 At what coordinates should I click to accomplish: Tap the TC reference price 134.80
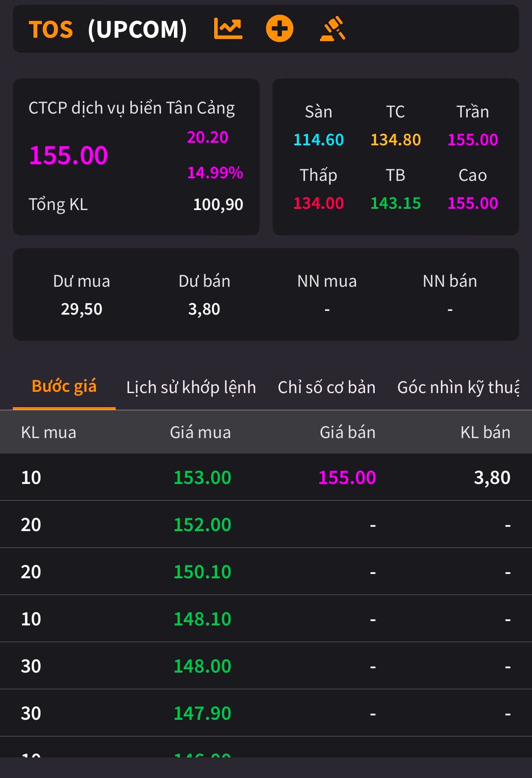tap(395, 140)
